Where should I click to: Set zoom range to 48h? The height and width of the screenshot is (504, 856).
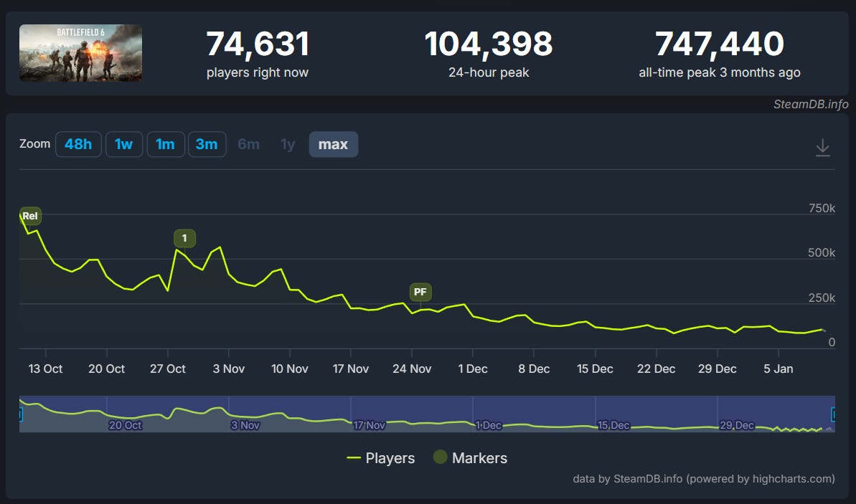click(78, 144)
